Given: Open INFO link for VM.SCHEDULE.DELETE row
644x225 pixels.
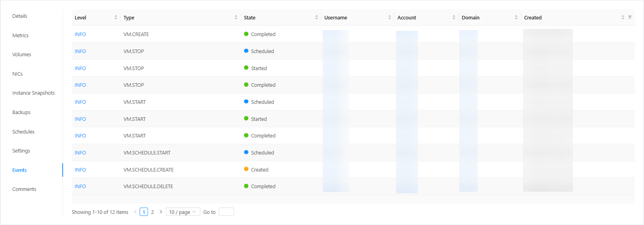Looking at the screenshot, I should [80, 187].
